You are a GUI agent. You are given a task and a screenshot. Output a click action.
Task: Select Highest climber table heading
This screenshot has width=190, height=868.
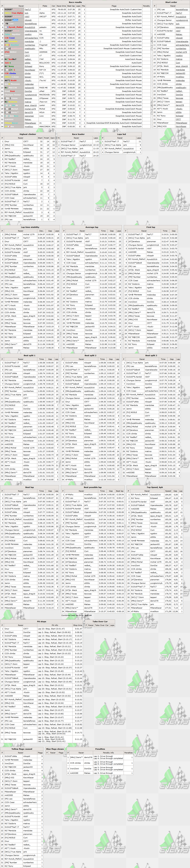pos(28,134)
